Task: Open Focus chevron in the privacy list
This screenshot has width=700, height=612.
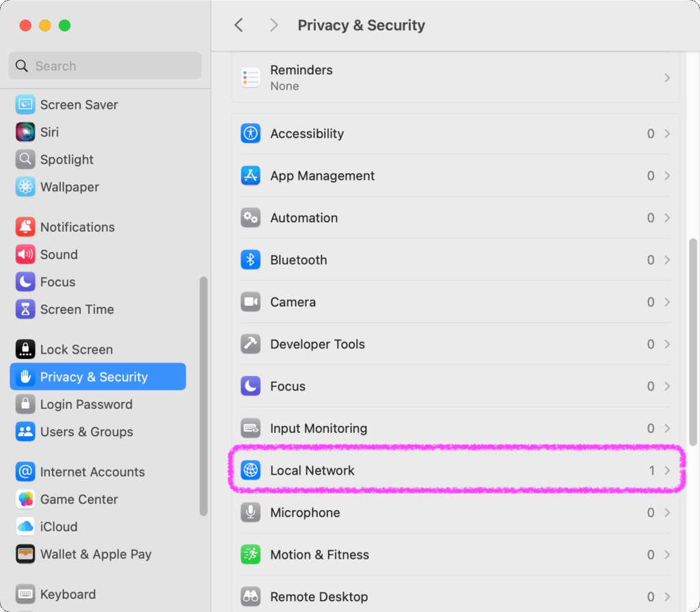Action: pos(667,386)
